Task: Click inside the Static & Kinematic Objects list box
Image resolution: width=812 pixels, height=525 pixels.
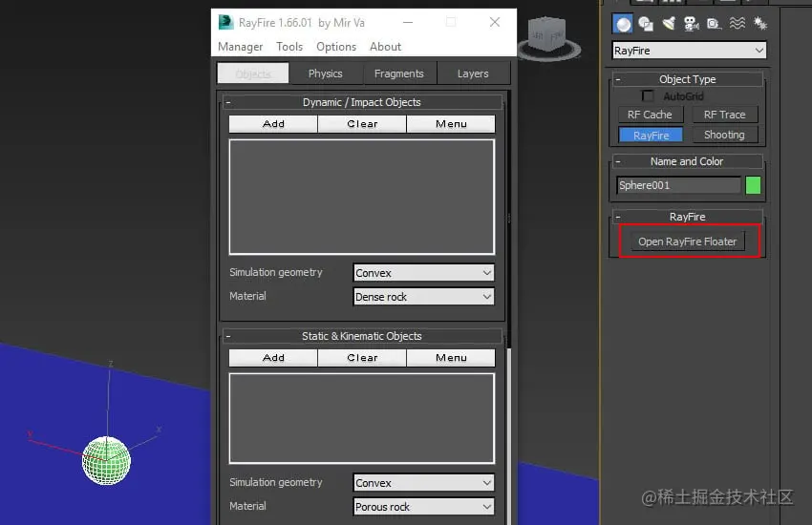Action: click(x=362, y=418)
